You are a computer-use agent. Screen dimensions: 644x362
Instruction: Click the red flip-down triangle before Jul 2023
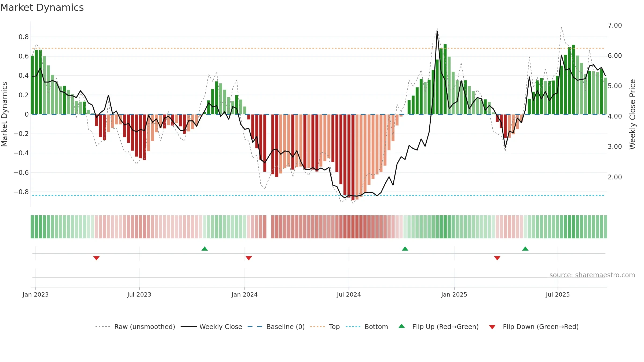tap(96, 258)
